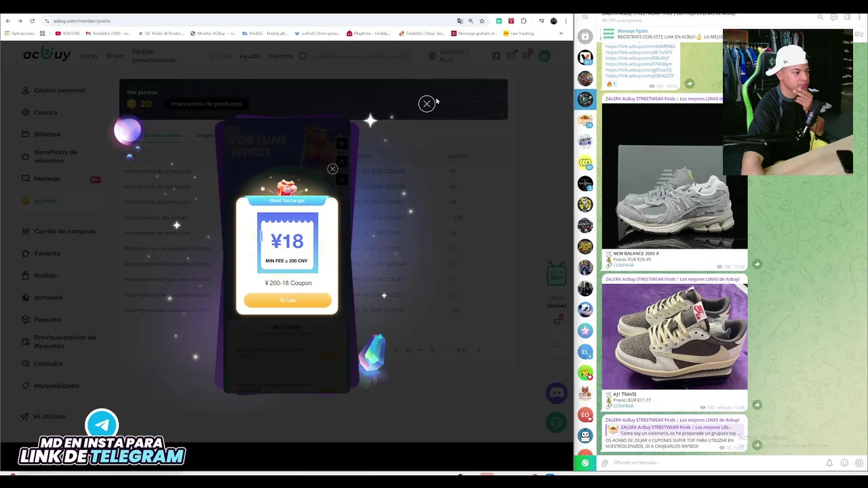The image size is (868, 488).
Task: Open Beneficios de miembro in sidebar
Action: [50, 157]
